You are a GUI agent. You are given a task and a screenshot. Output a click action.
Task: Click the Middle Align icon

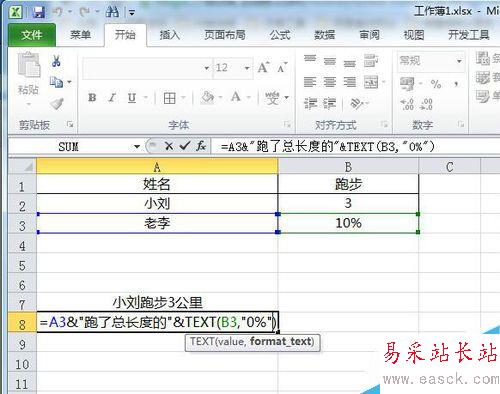tap(330, 61)
